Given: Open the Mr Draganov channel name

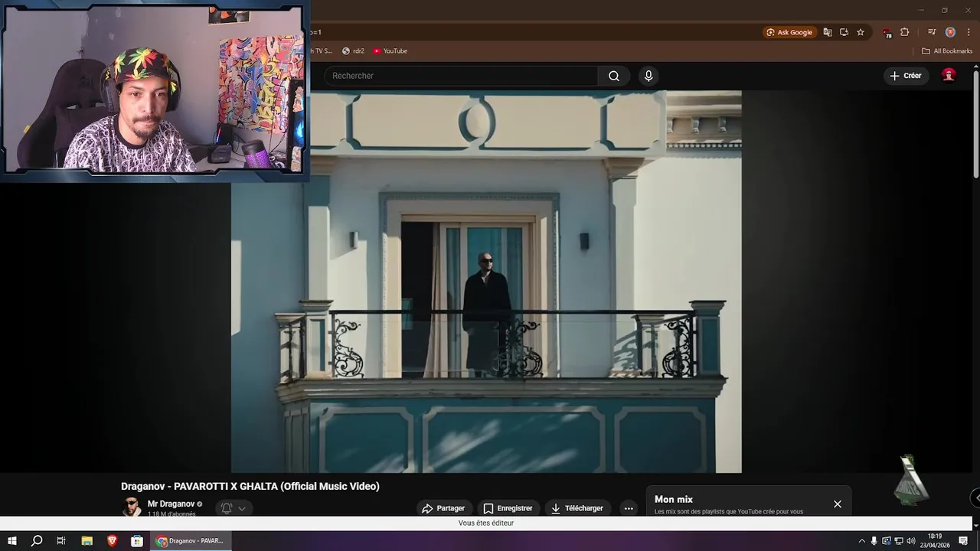Looking at the screenshot, I should point(171,504).
